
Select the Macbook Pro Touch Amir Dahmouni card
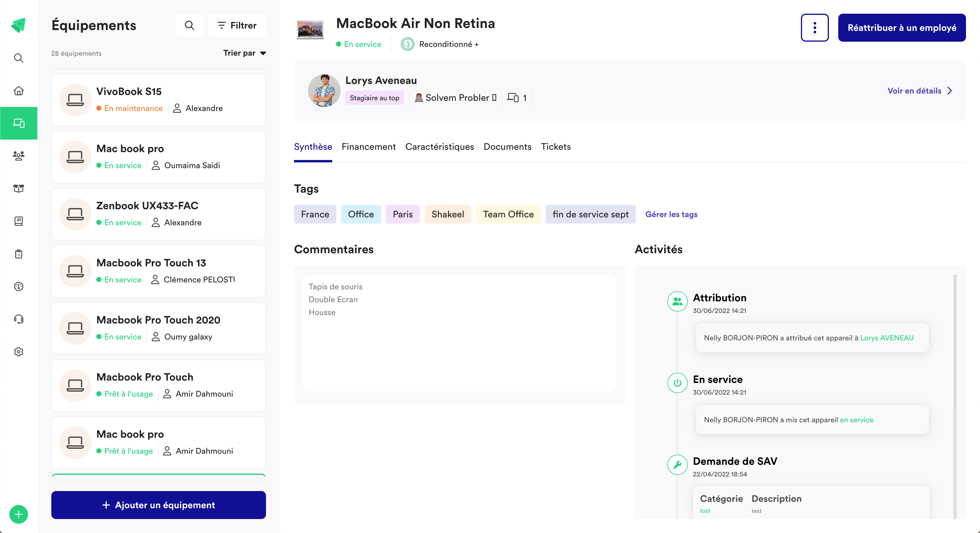coord(159,386)
